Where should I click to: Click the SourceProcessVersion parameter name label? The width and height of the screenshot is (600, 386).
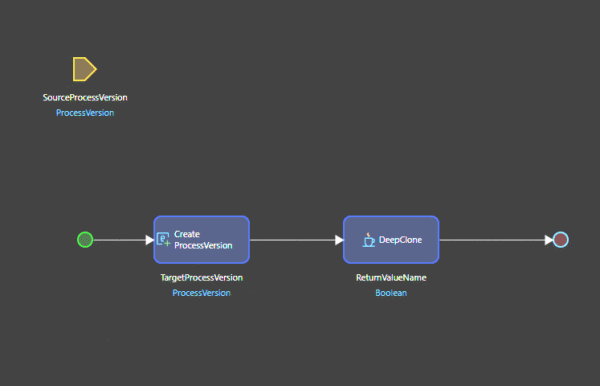tap(85, 98)
